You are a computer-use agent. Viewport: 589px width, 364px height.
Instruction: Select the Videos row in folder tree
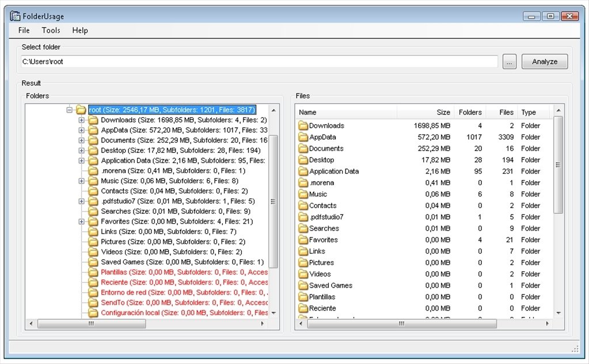point(172,252)
